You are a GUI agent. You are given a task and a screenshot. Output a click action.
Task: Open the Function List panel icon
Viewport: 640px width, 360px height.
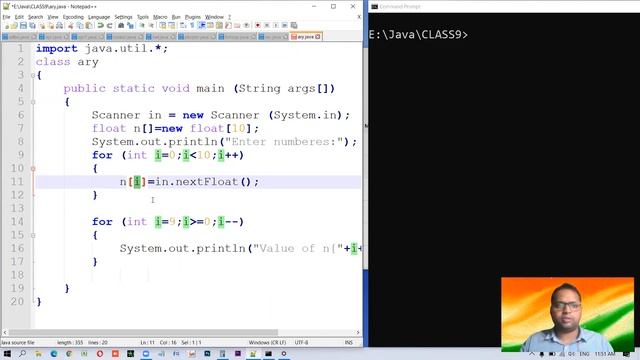(x=227, y=25)
